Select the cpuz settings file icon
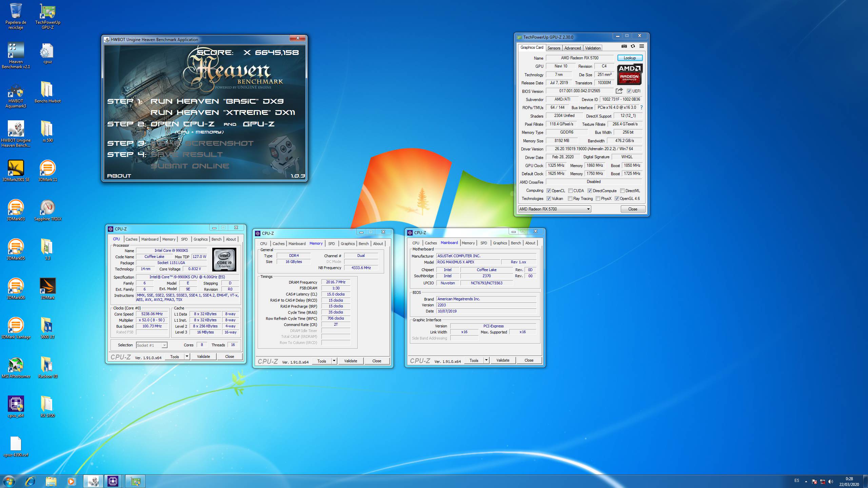 (47, 53)
